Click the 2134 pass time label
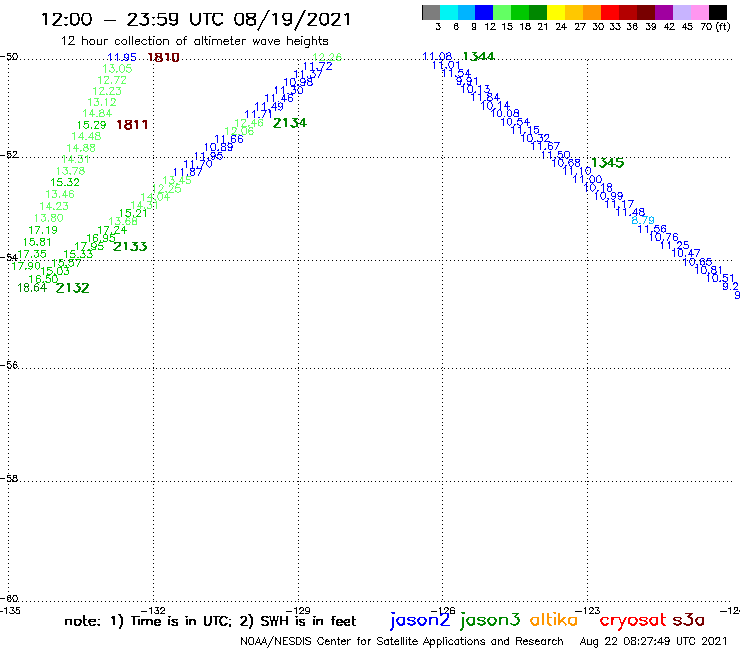This screenshot has height=650, width=740. click(290, 123)
